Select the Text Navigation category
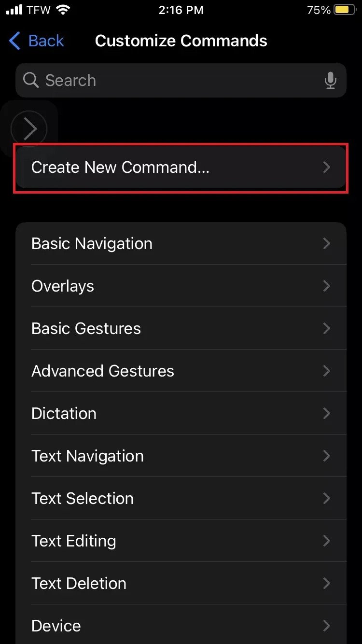Image resolution: width=362 pixels, height=644 pixels. pos(87,456)
